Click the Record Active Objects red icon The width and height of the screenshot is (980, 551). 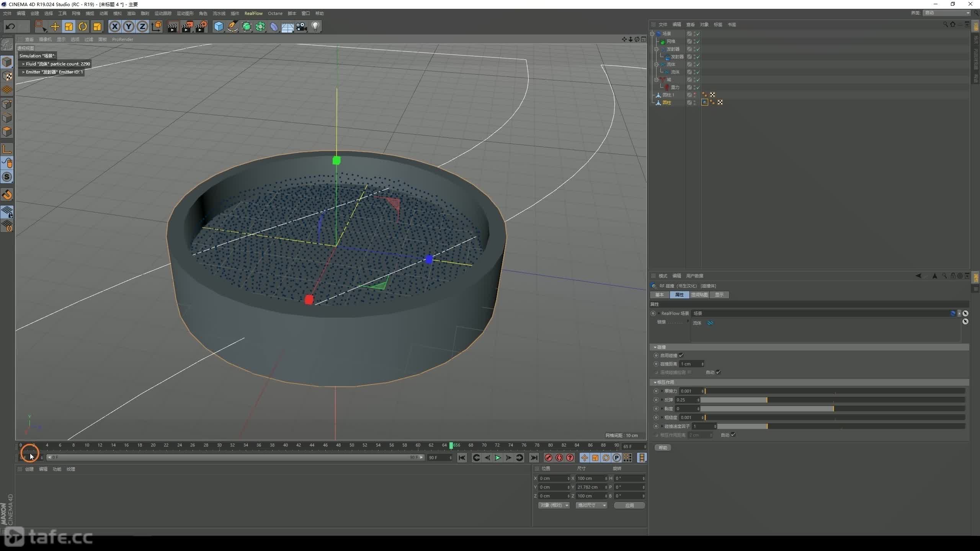click(x=548, y=458)
